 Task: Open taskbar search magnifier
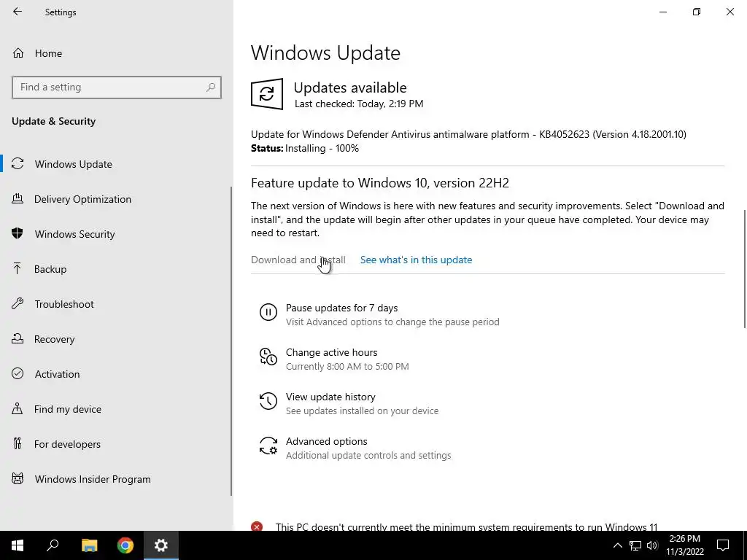(x=53, y=545)
